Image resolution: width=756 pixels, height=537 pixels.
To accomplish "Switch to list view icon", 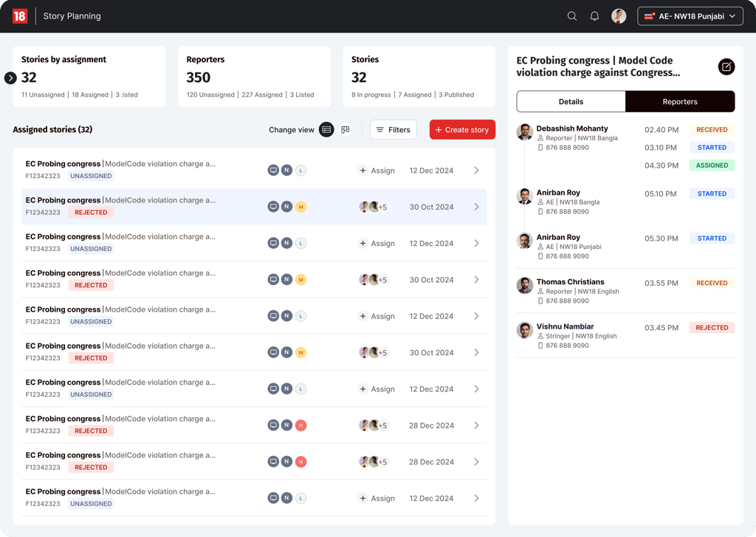I will 326,129.
